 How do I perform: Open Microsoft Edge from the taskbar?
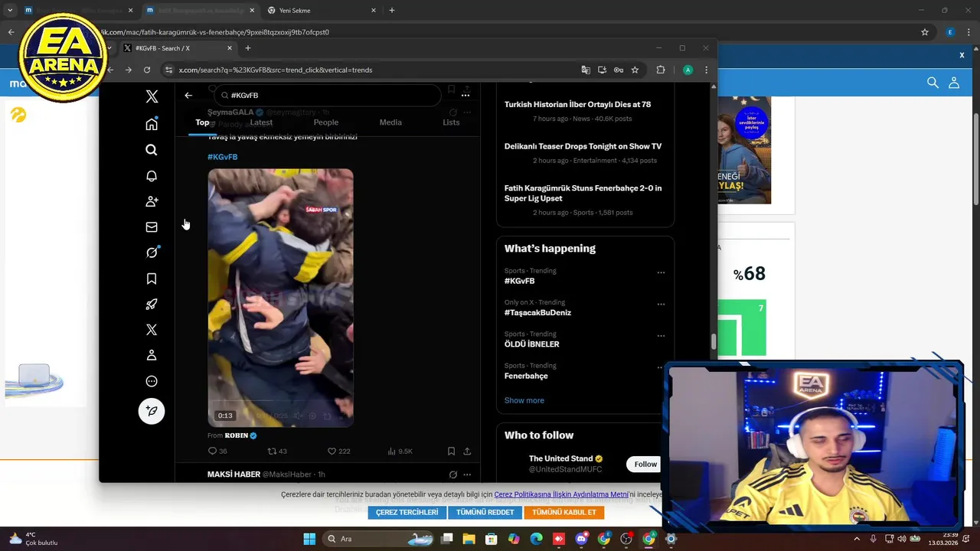[537, 539]
